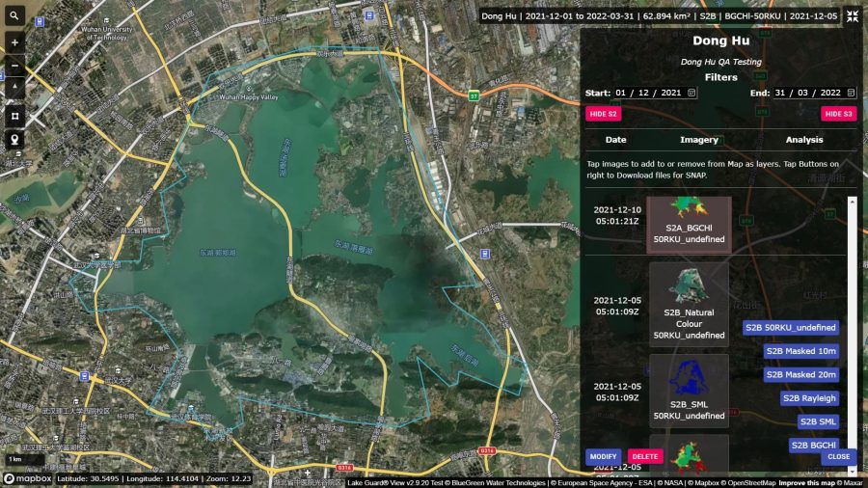
Task: Click the MODIFY button
Action: click(x=603, y=456)
